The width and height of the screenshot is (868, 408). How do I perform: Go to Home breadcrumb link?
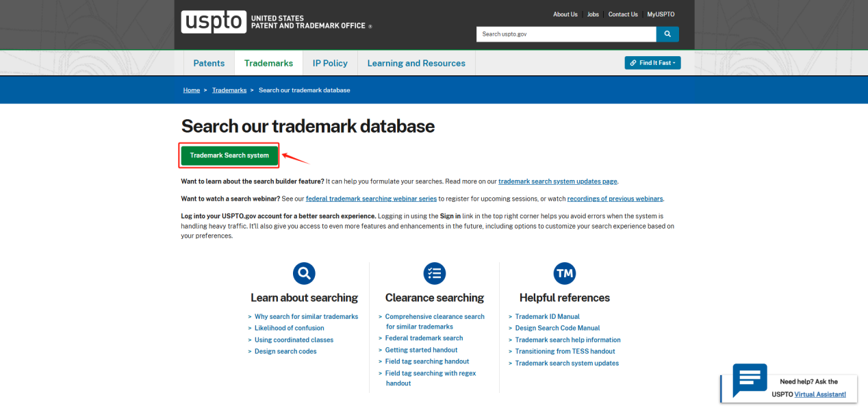(191, 90)
